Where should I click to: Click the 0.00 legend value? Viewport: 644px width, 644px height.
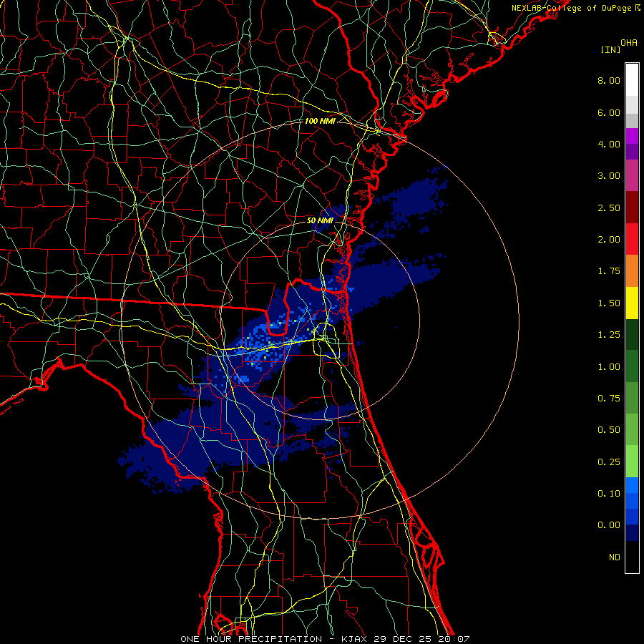pos(609,525)
